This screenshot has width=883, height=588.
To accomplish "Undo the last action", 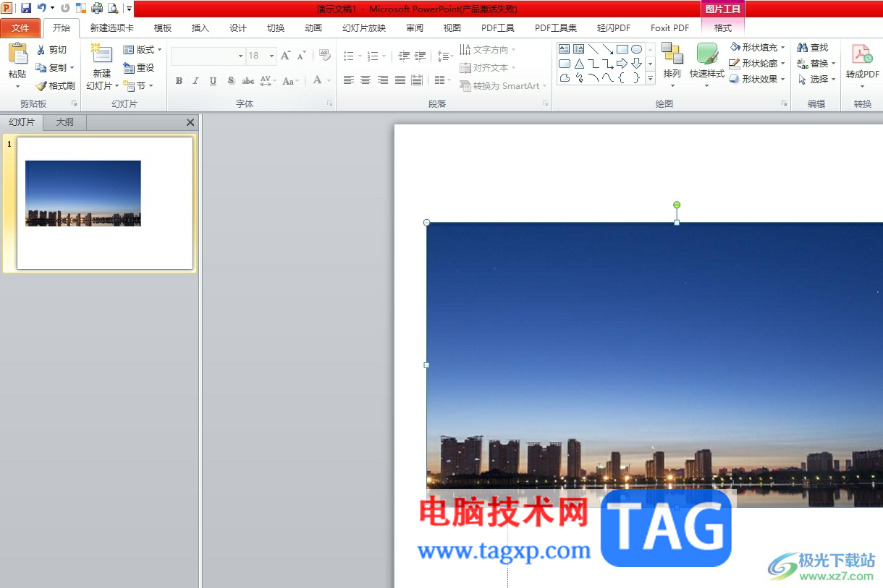I will click(x=41, y=8).
